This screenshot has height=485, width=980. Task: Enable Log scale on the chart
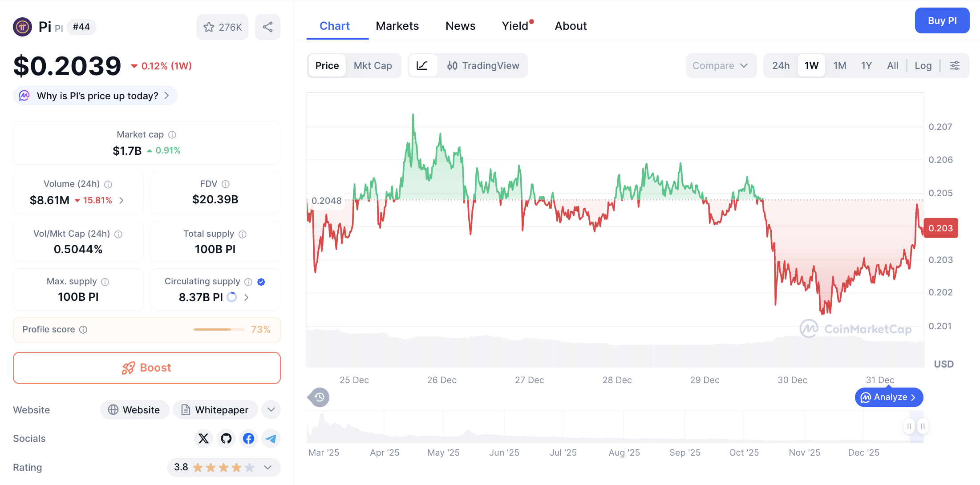point(923,65)
